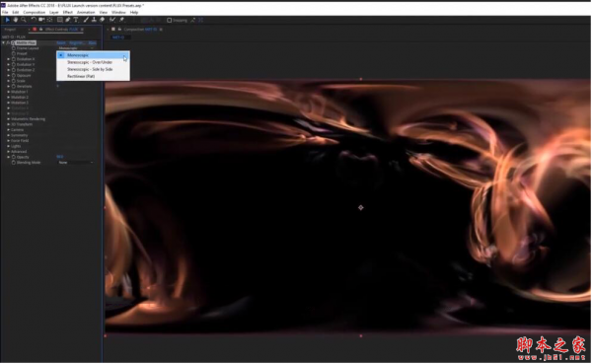The width and height of the screenshot is (592, 364).
Task: Toggle the fx switch for Mettle Flux effect
Action: pyautogui.click(x=8, y=43)
